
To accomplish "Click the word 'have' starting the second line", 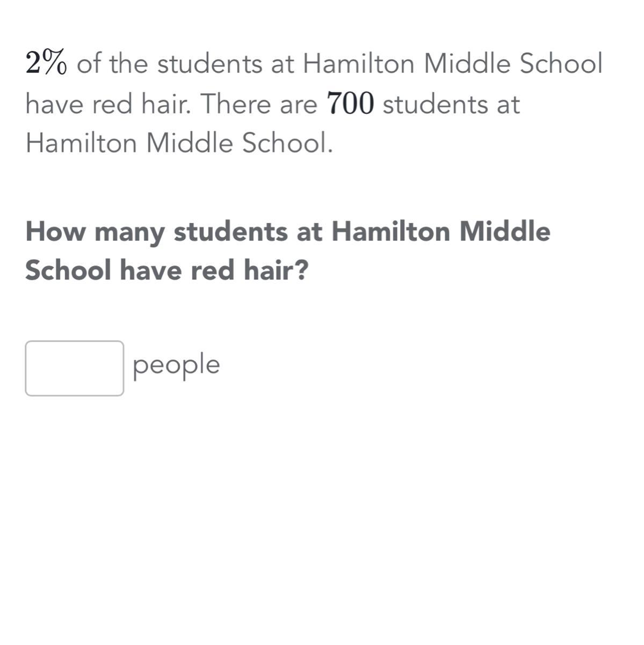I will click(55, 104).
